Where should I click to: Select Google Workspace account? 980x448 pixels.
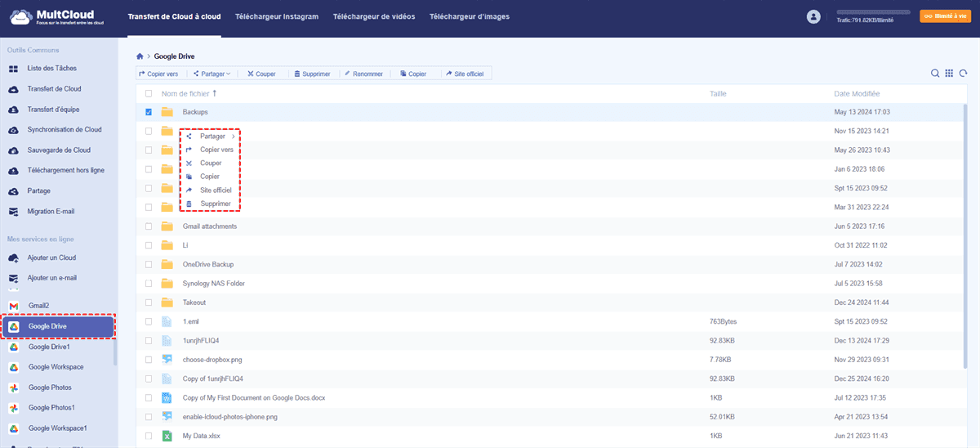tap(56, 367)
